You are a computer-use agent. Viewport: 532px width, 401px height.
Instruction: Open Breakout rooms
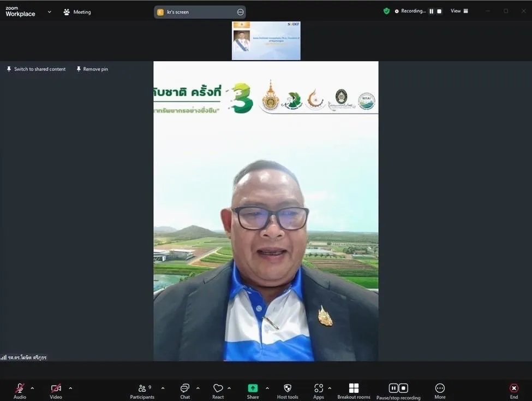(x=354, y=388)
